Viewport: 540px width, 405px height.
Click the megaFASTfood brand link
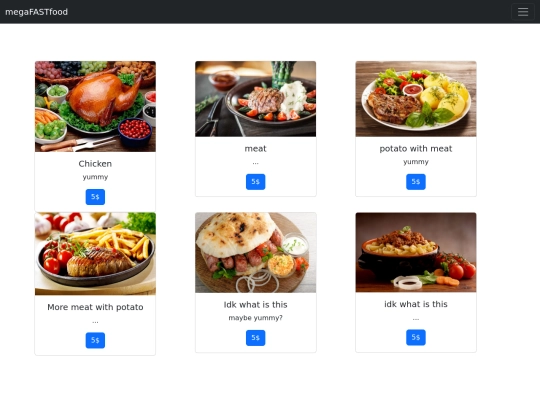tap(37, 12)
